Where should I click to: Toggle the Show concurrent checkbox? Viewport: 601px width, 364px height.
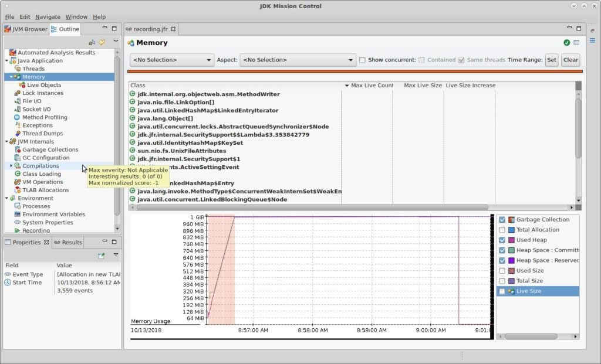362,60
